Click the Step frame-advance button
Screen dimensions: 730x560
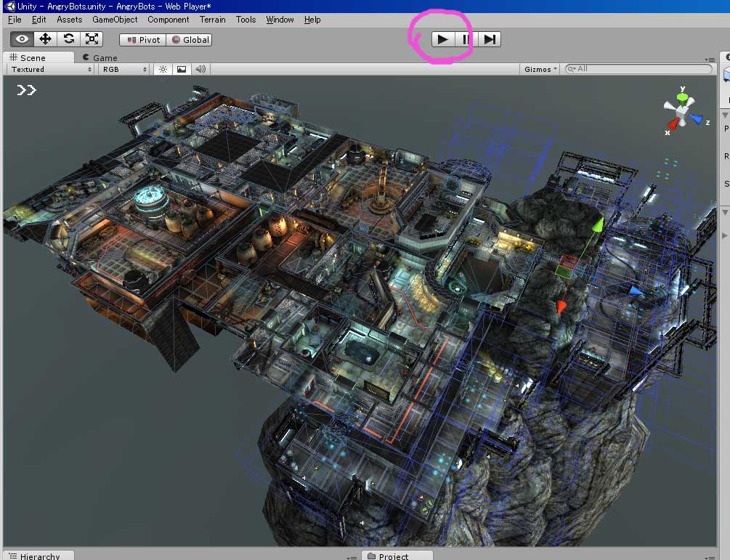click(489, 39)
